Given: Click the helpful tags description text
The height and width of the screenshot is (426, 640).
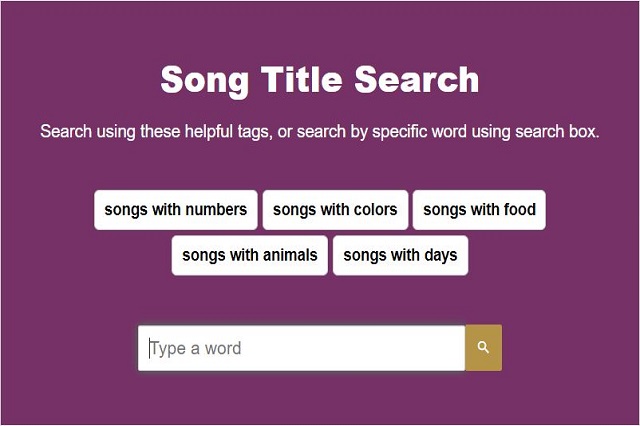Looking at the screenshot, I should 320,132.
